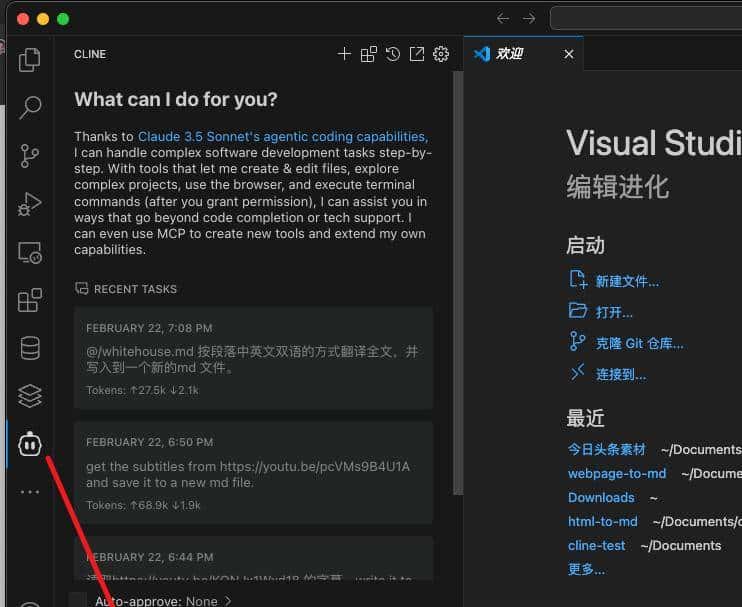This screenshot has width=742, height=607.
Task: Open Cline settings gear
Action: click(441, 54)
